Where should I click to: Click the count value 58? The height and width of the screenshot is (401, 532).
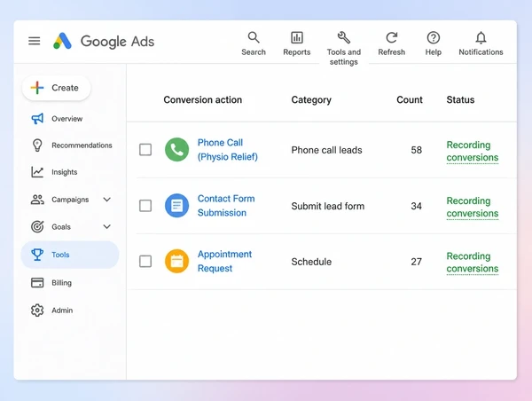[417, 150]
